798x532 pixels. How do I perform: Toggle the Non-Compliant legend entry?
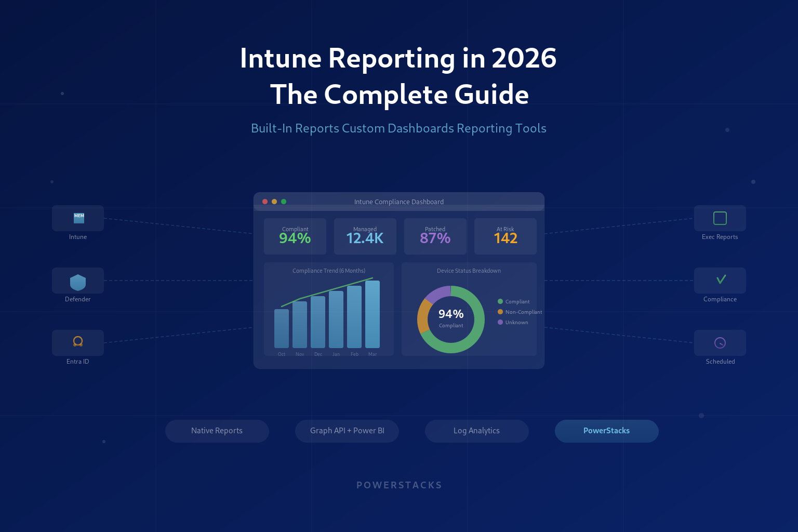[520, 312]
